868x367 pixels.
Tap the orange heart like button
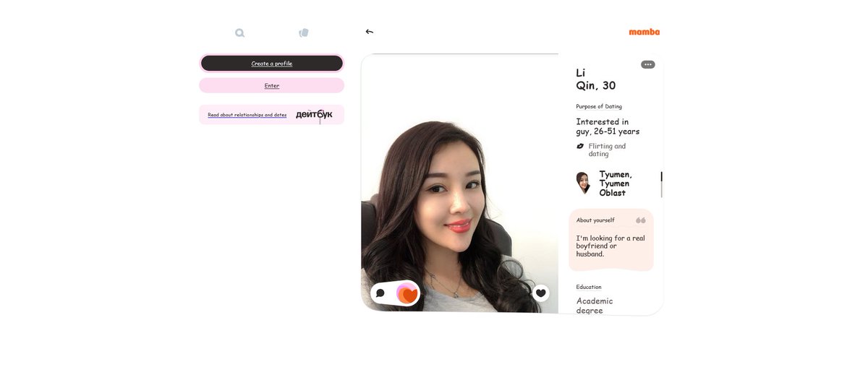tap(407, 293)
